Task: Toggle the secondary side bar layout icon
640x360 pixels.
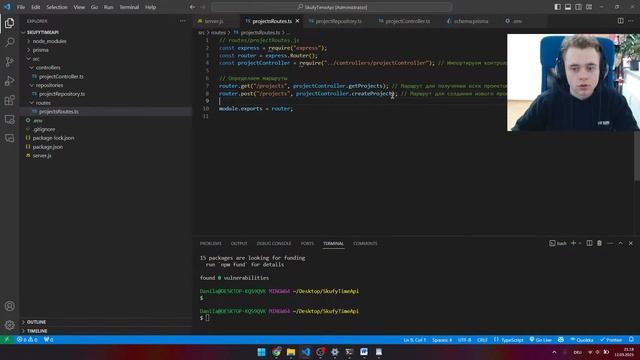Action: [x=578, y=7]
